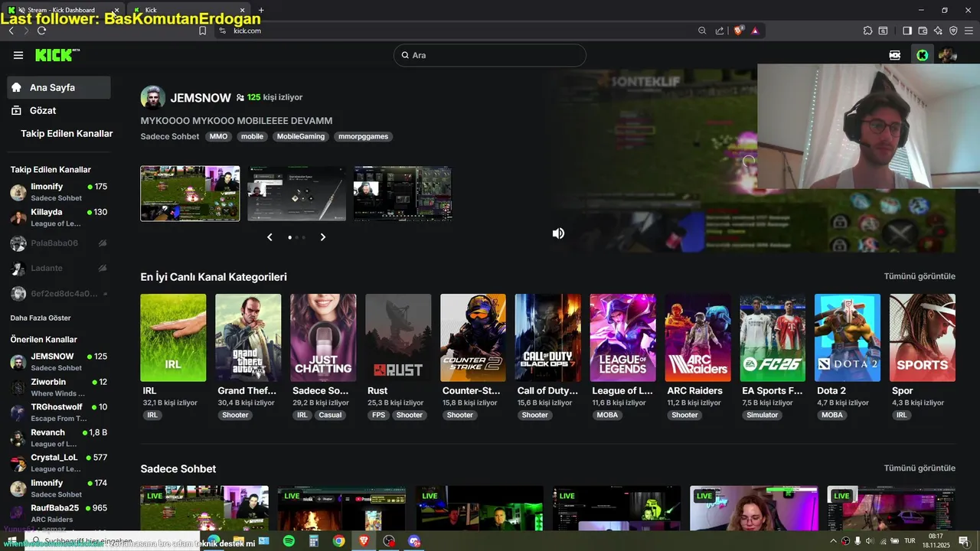Screen dimensions: 980x551
Task: Bookmark this page
Action: pos(203,31)
